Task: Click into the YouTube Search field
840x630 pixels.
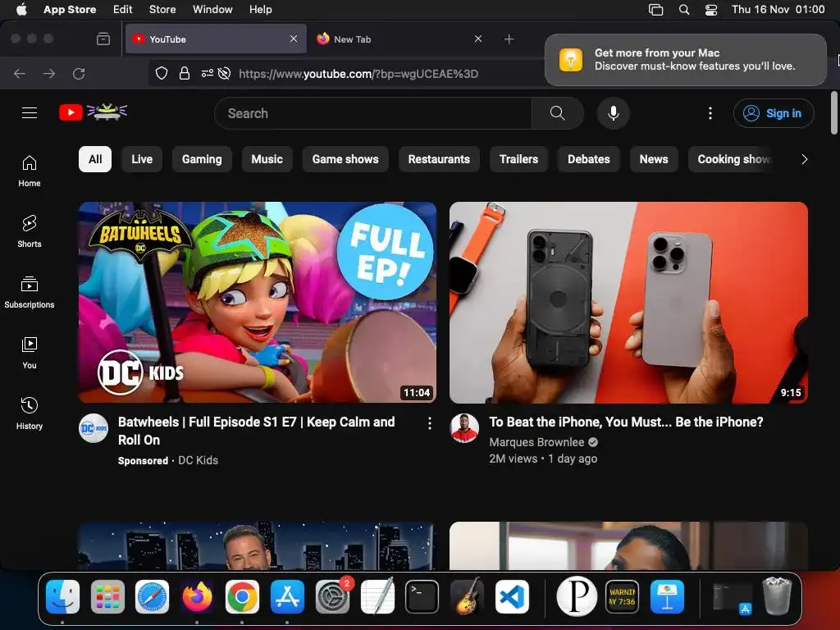Action: coord(373,113)
